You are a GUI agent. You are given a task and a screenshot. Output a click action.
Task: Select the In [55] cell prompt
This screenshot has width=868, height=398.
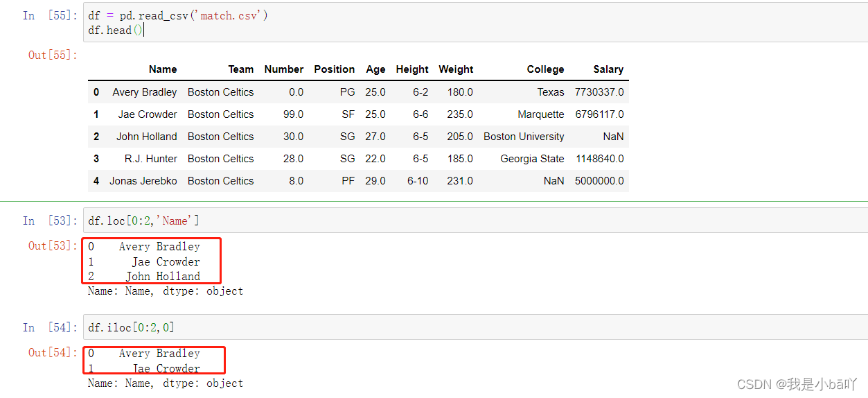coord(50,15)
